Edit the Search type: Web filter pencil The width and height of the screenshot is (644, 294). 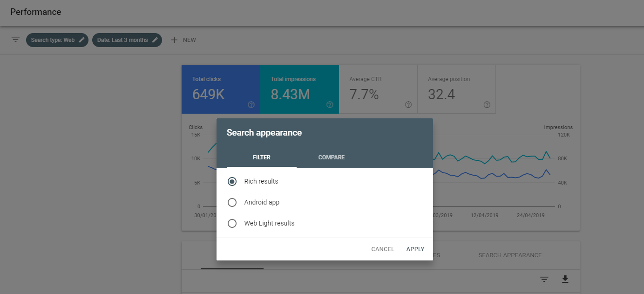[82, 40]
